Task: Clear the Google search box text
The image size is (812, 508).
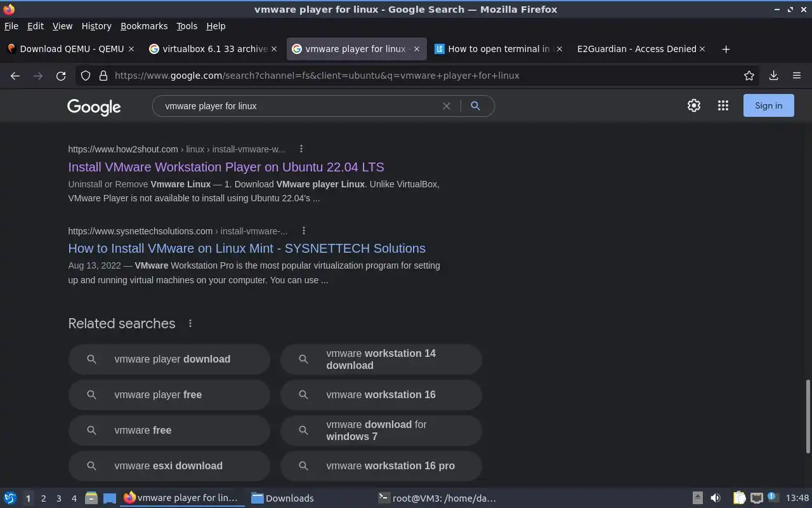Action: click(x=447, y=106)
